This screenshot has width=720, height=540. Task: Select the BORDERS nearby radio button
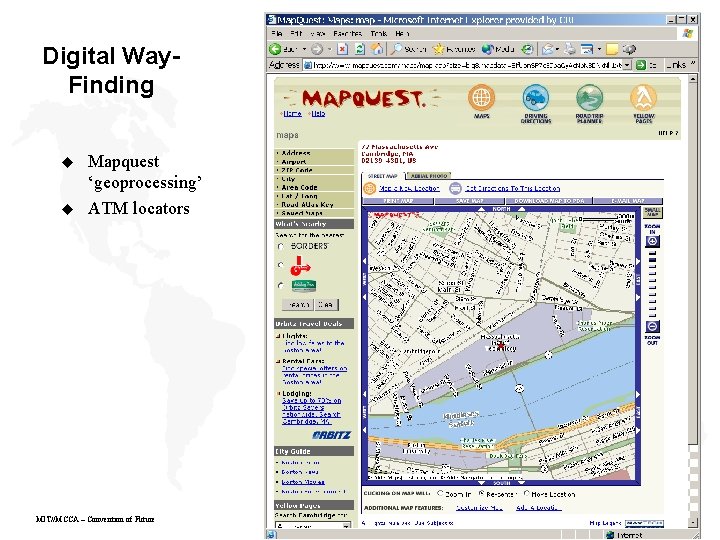281,247
